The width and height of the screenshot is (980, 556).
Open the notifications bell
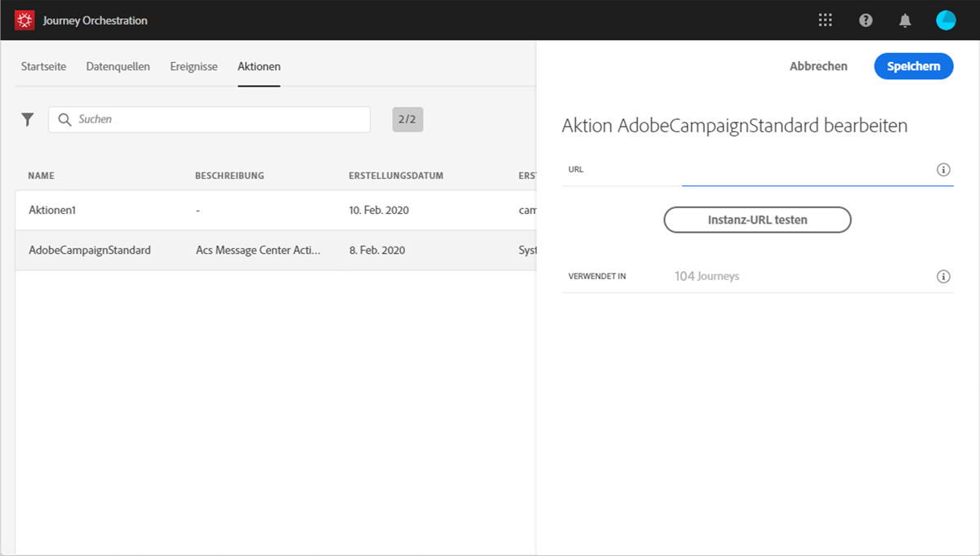pyautogui.click(x=905, y=20)
